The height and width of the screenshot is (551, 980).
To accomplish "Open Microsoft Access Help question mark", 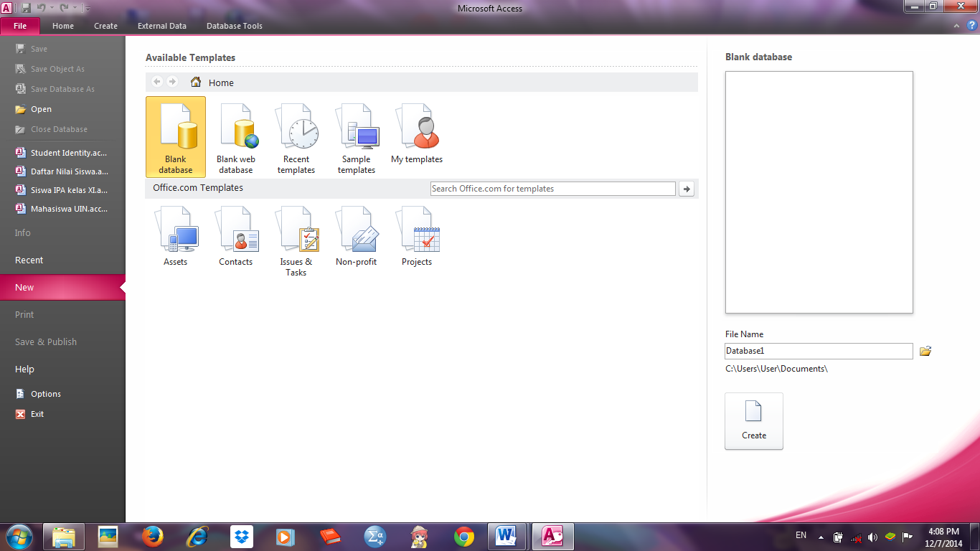I will (972, 25).
